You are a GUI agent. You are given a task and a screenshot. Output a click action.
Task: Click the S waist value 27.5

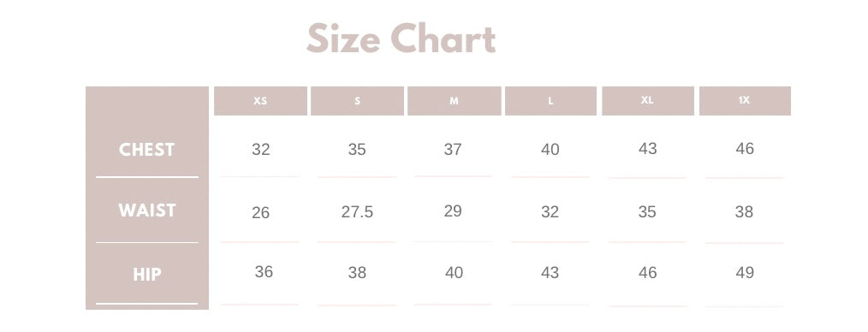(x=357, y=212)
